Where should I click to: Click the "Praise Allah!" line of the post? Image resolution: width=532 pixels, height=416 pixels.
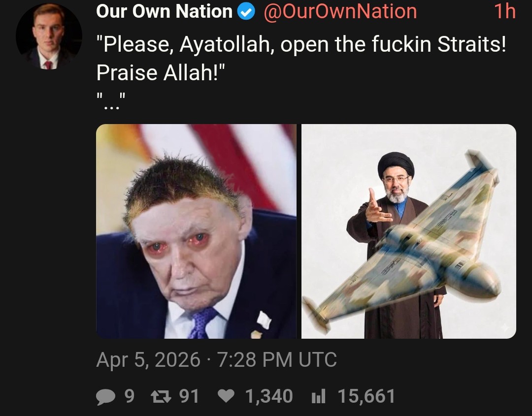tap(161, 72)
